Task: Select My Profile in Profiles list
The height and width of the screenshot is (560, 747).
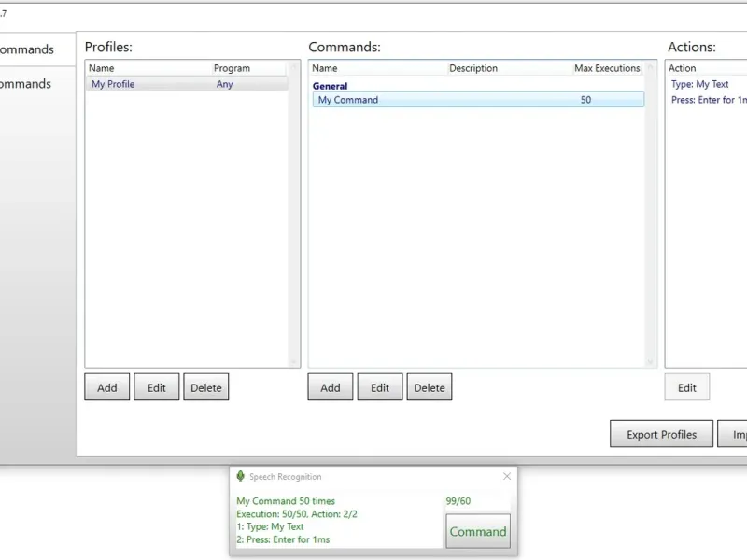Action: coord(187,84)
